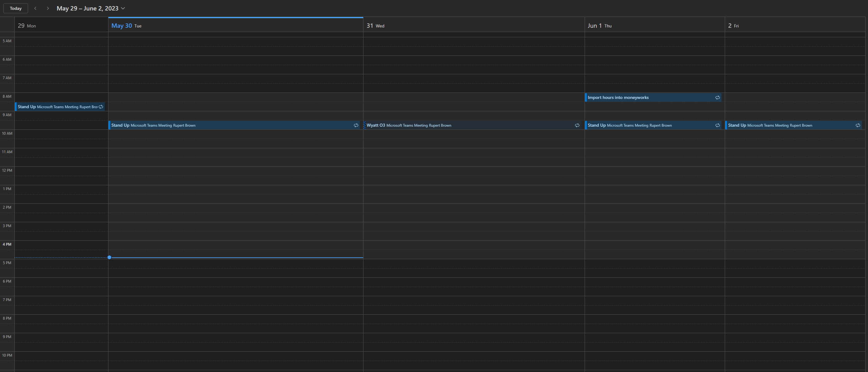Image resolution: width=868 pixels, height=372 pixels.
Task: Click the recurrence icon on the Wyatt O3 event
Action: tap(577, 125)
